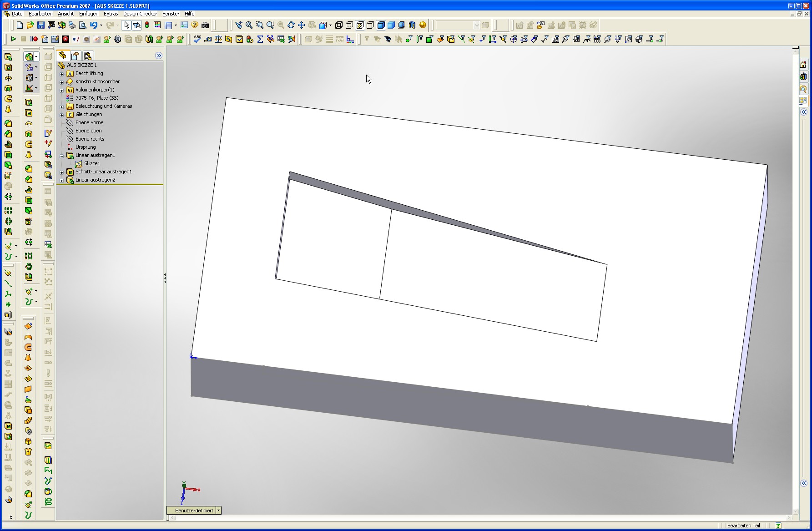The image size is (812, 531).
Task: Click the measure tool icon
Action: (x=208, y=39)
